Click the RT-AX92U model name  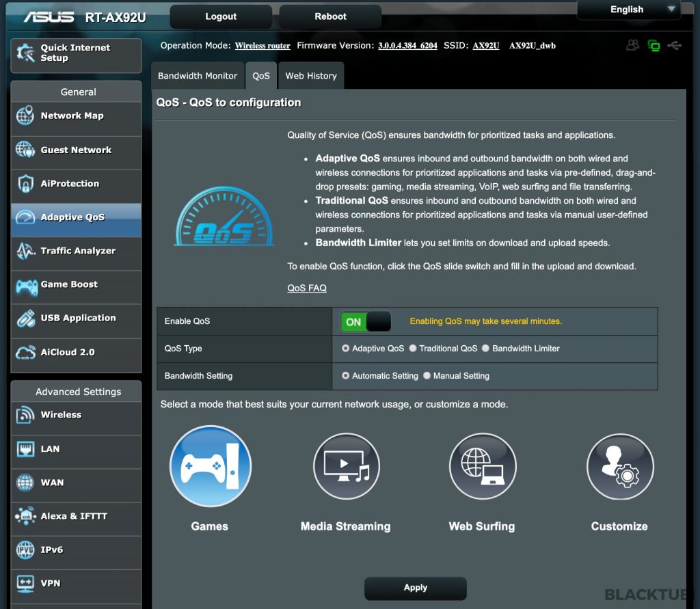click(116, 17)
